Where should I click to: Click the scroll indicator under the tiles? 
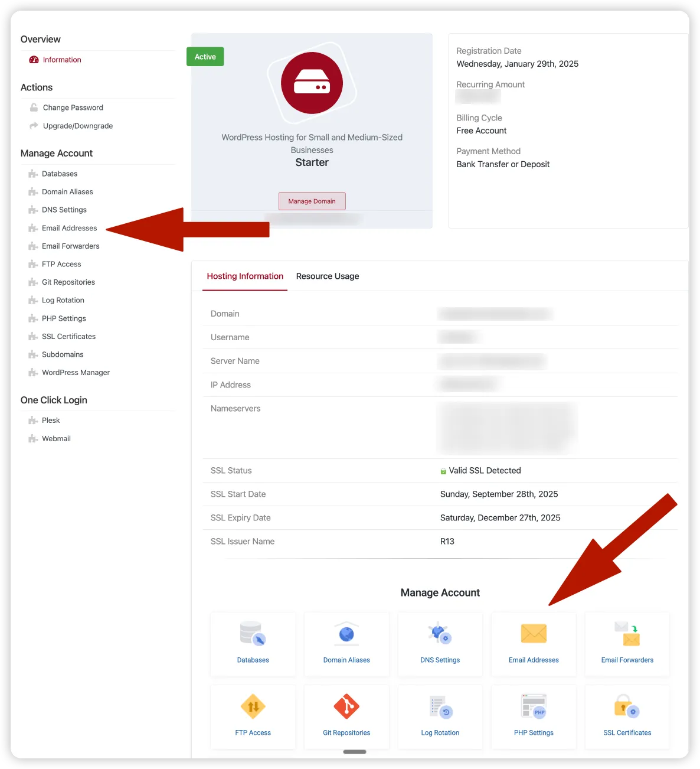point(354,751)
